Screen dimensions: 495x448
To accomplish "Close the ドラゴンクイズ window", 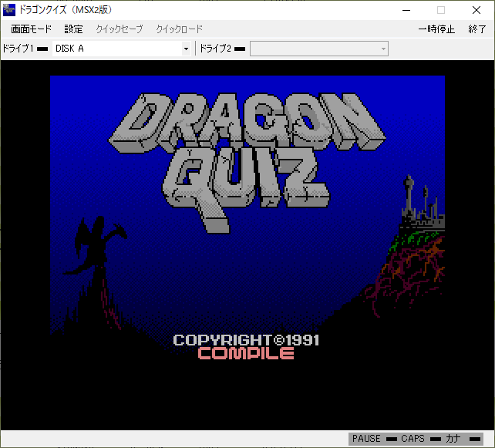I will pos(476,10).
